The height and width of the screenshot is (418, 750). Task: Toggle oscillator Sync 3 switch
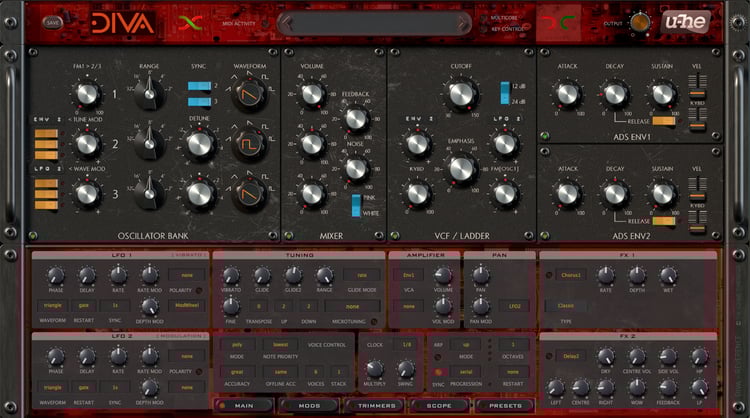tap(199, 101)
